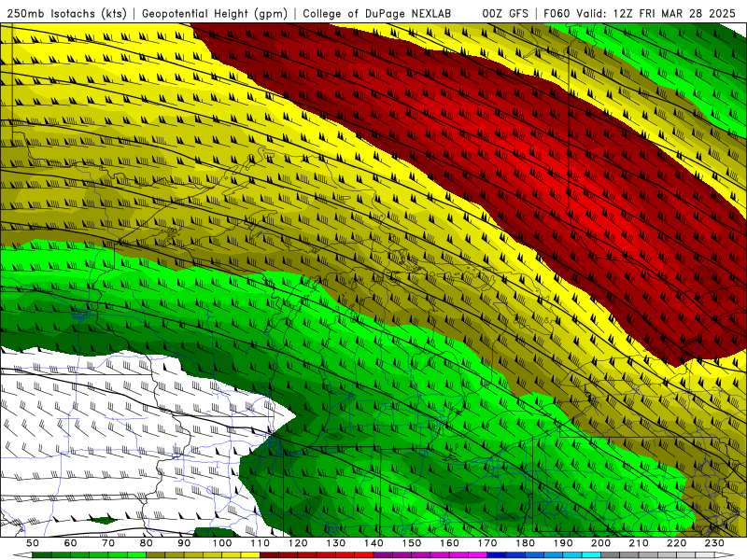Select the bright red swatch before 140
The height and width of the screenshot is (560, 747).
(364, 554)
